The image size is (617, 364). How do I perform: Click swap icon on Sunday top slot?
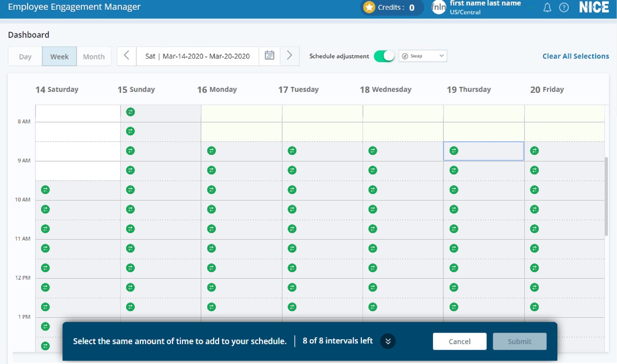[x=130, y=112]
